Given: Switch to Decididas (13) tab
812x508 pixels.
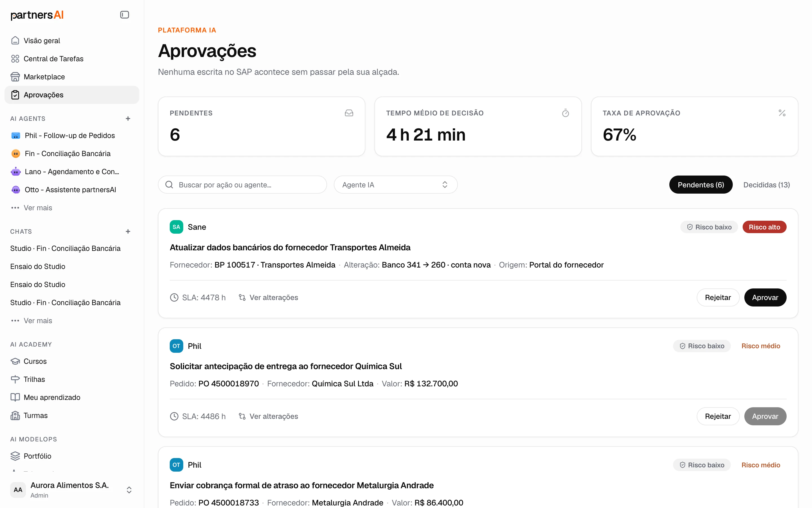Looking at the screenshot, I should pyautogui.click(x=766, y=185).
